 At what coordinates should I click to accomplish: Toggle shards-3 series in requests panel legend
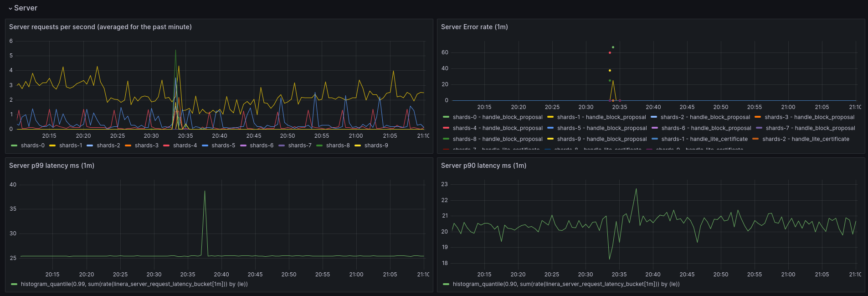tap(147, 145)
